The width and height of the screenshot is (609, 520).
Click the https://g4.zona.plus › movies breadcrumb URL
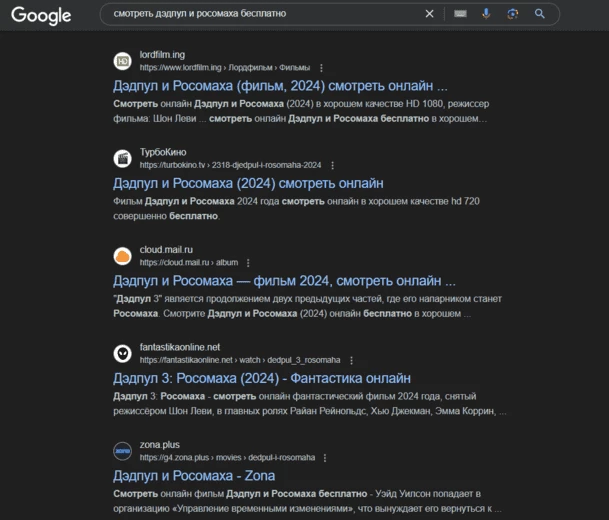coord(227,458)
